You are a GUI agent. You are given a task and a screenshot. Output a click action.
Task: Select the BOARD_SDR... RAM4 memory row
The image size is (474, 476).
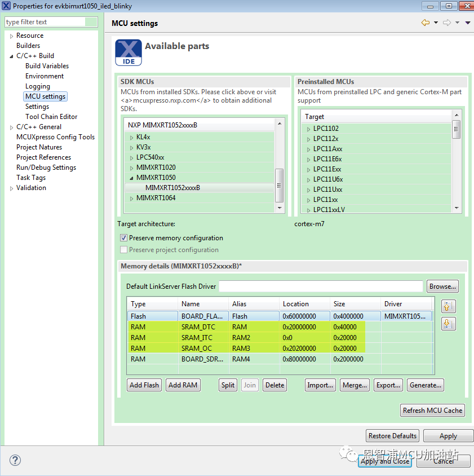point(280,359)
